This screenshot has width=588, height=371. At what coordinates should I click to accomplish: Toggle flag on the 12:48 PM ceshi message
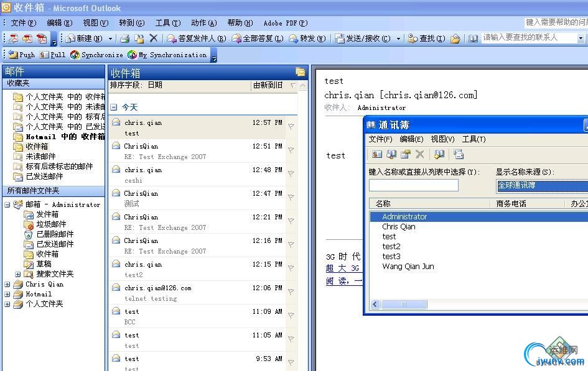pyautogui.click(x=291, y=174)
